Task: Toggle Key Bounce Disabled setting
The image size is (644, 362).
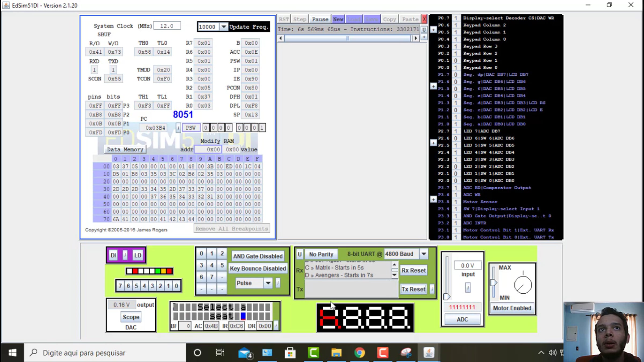Action: click(x=258, y=268)
